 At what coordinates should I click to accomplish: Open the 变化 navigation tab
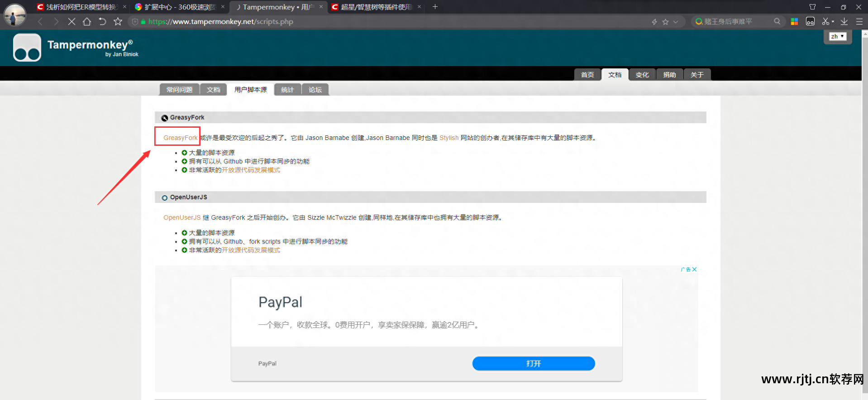642,75
